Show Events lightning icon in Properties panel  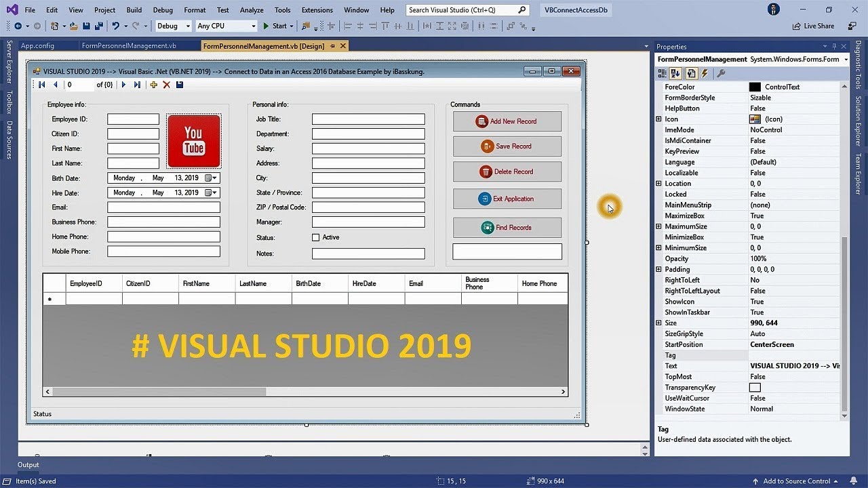tap(705, 73)
